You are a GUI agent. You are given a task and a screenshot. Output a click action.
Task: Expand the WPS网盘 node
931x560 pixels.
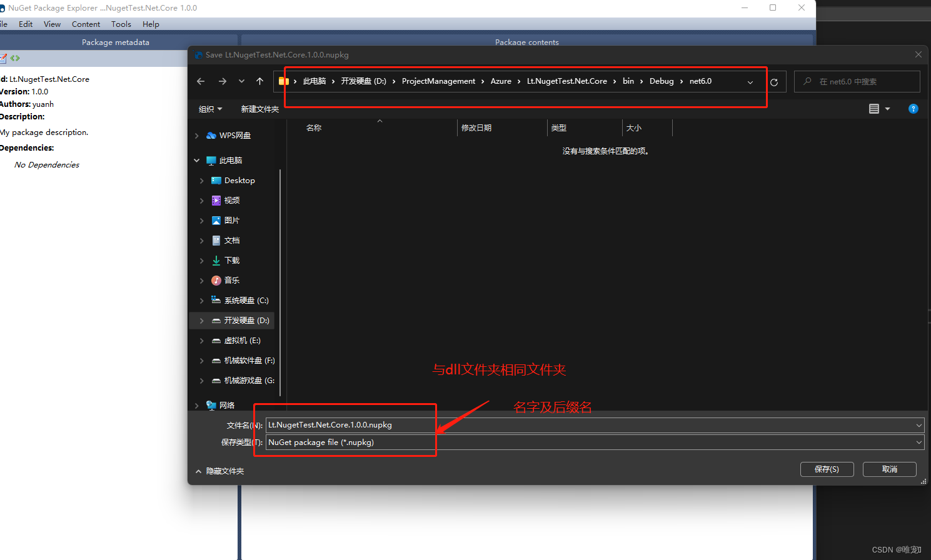pos(197,136)
